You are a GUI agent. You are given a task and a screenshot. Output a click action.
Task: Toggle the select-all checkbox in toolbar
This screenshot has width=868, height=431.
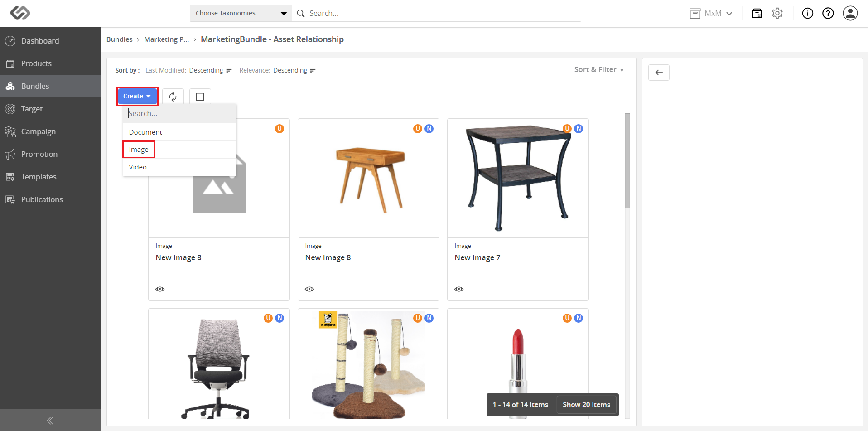[x=200, y=97]
